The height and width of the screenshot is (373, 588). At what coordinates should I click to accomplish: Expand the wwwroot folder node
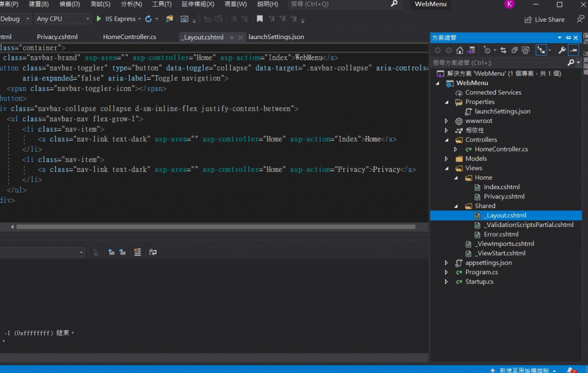(x=447, y=121)
